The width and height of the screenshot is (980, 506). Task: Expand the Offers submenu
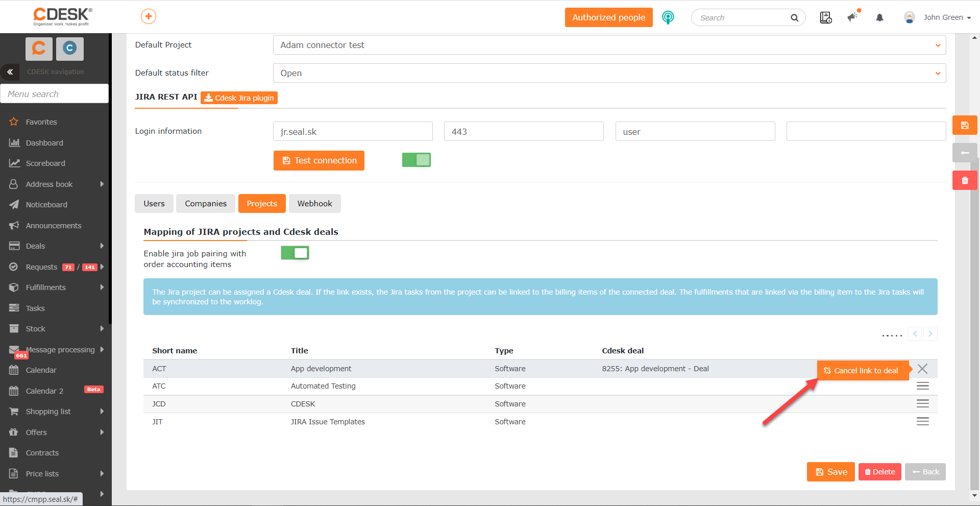click(x=102, y=432)
